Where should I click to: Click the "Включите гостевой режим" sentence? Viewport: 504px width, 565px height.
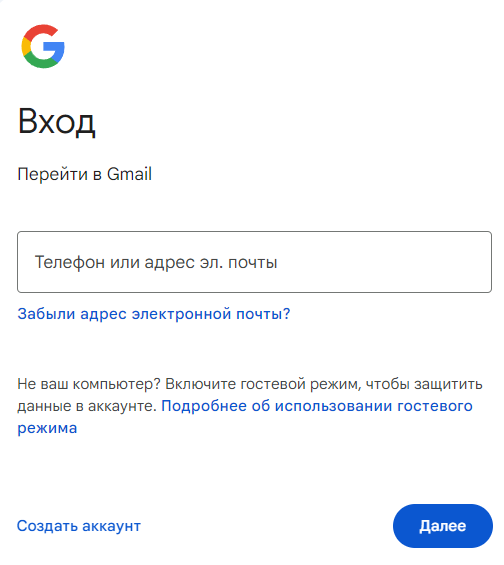[263, 384]
